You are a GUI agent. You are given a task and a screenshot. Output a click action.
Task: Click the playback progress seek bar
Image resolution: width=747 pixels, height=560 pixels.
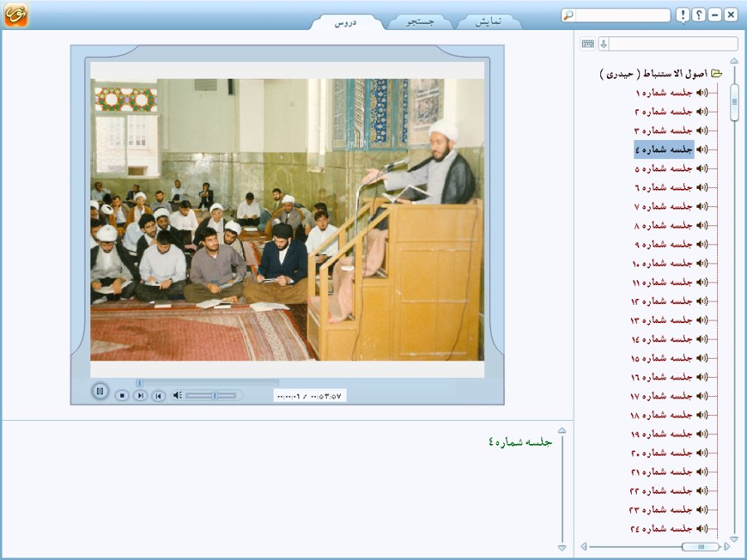coord(207,383)
